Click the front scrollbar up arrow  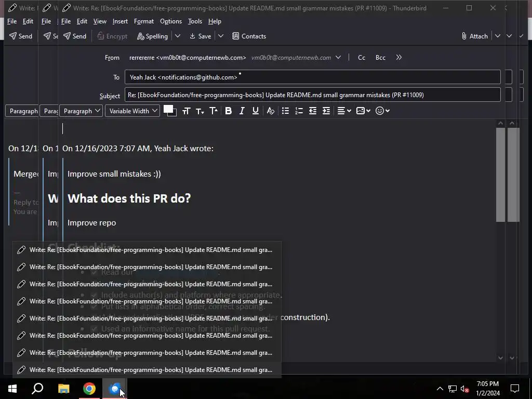pos(500,123)
